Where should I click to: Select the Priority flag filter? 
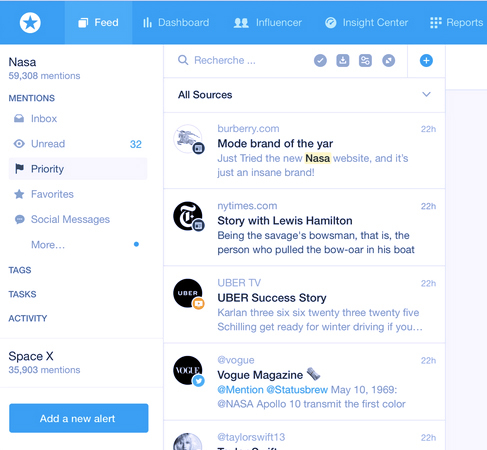click(x=78, y=169)
